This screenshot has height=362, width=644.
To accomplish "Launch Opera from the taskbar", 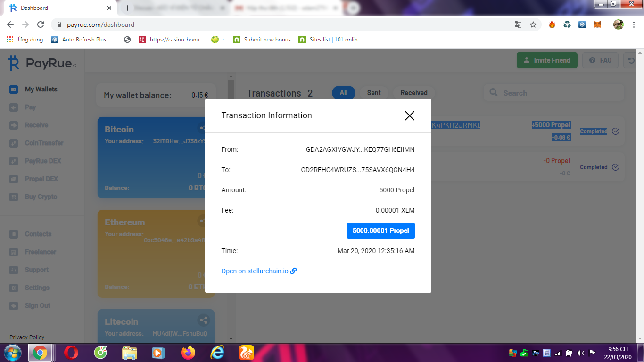I will click(x=71, y=353).
